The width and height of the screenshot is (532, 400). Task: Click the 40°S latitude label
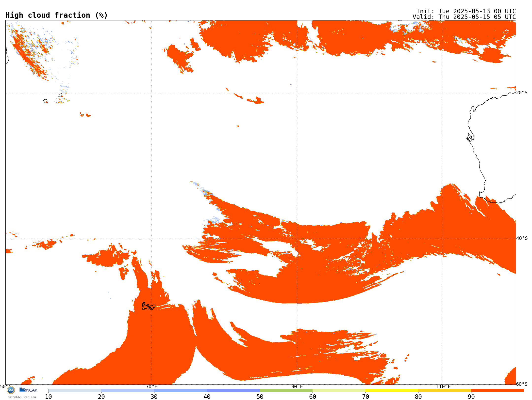(x=522, y=238)
